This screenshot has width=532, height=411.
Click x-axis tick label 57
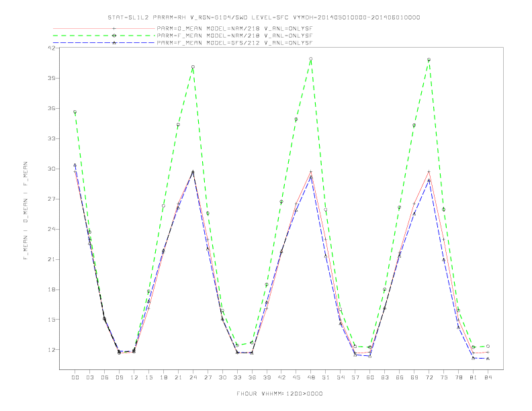[355, 377]
